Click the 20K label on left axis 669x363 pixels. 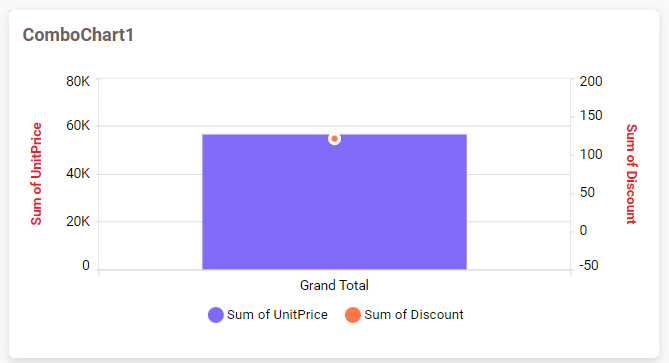[78, 221]
